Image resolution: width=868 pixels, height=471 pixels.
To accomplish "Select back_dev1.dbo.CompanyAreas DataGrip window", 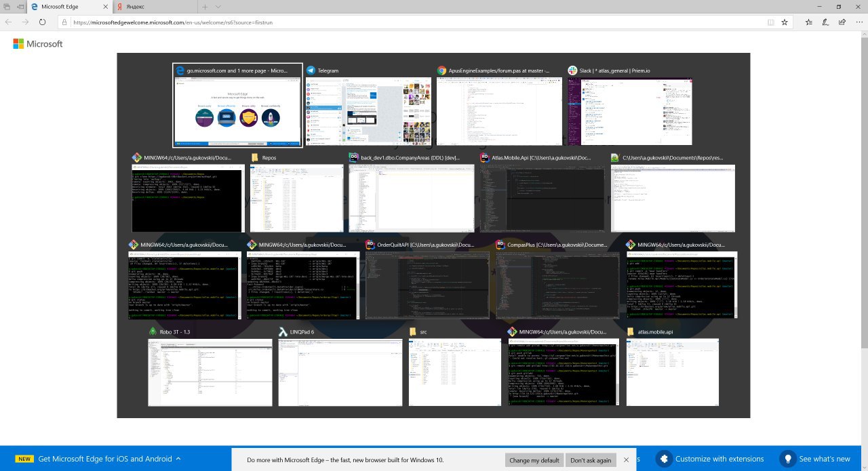I will [x=412, y=192].
